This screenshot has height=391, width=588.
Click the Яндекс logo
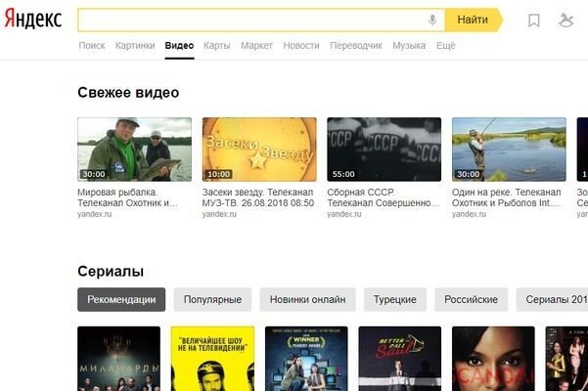32,19
